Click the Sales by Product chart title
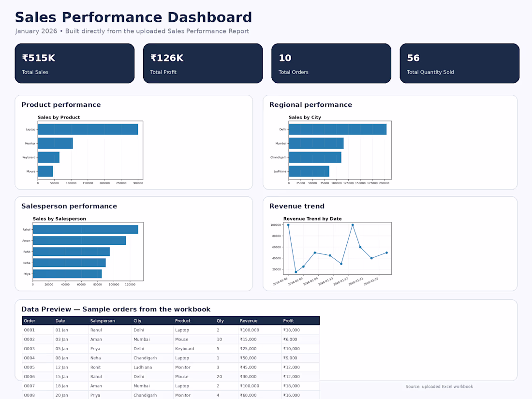This screenshot has height=399, width=532. [59, 118]
